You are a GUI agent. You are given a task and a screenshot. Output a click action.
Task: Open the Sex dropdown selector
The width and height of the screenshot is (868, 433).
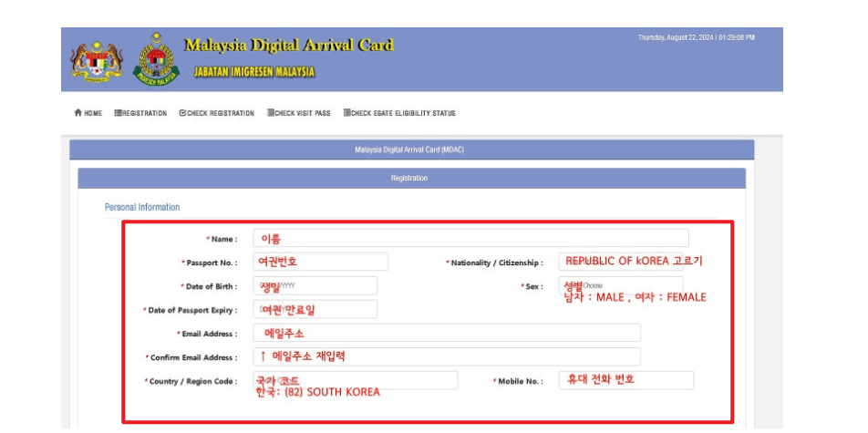[621, 285]
